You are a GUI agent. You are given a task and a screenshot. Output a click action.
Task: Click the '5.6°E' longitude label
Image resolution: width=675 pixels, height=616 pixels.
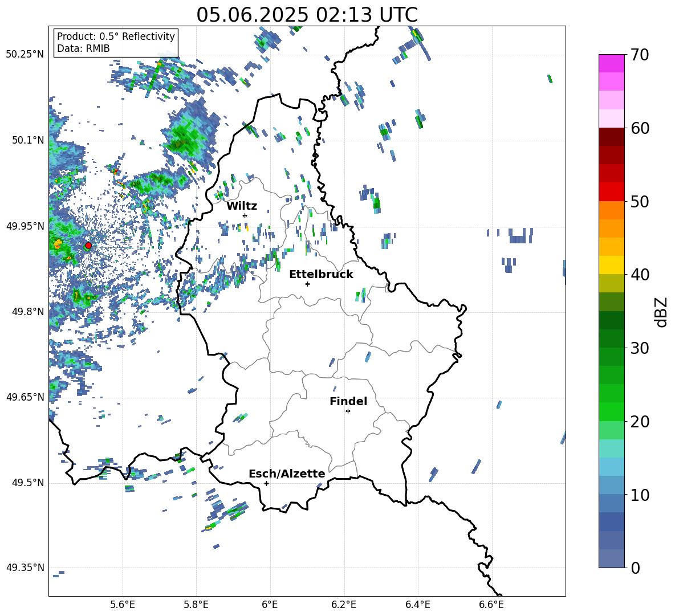click(x=123, y=605)
